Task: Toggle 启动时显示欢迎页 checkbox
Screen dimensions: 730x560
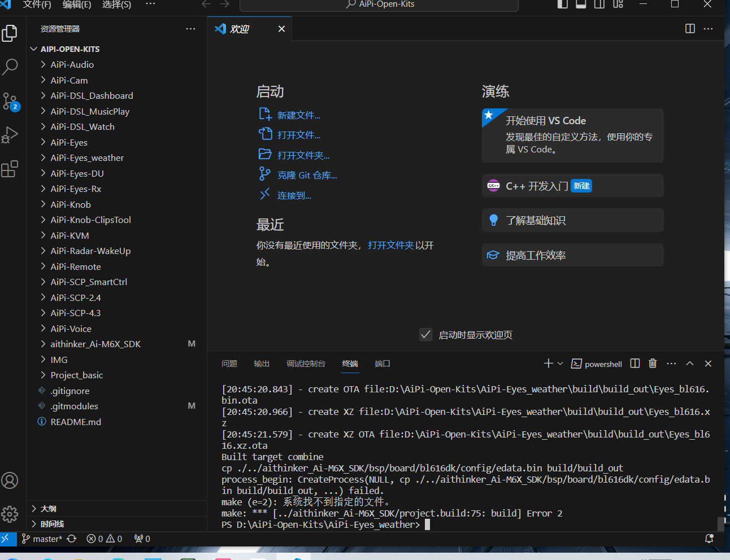Action: [426, 335]
